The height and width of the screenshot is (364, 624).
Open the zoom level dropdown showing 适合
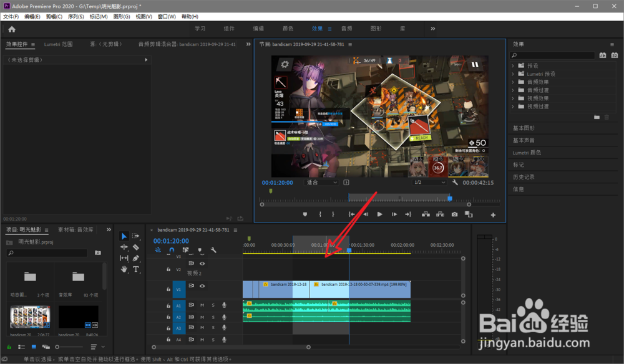(321, 183)
